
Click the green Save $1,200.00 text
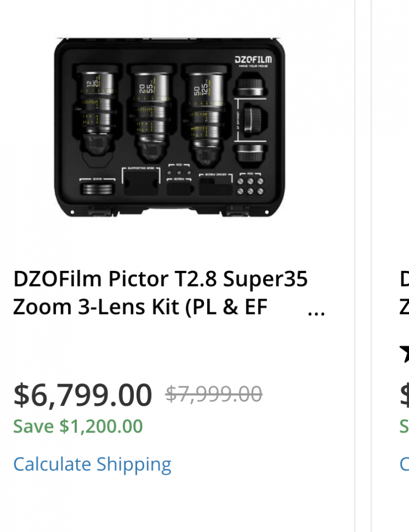pyautogui.click(x=78, y=426)
